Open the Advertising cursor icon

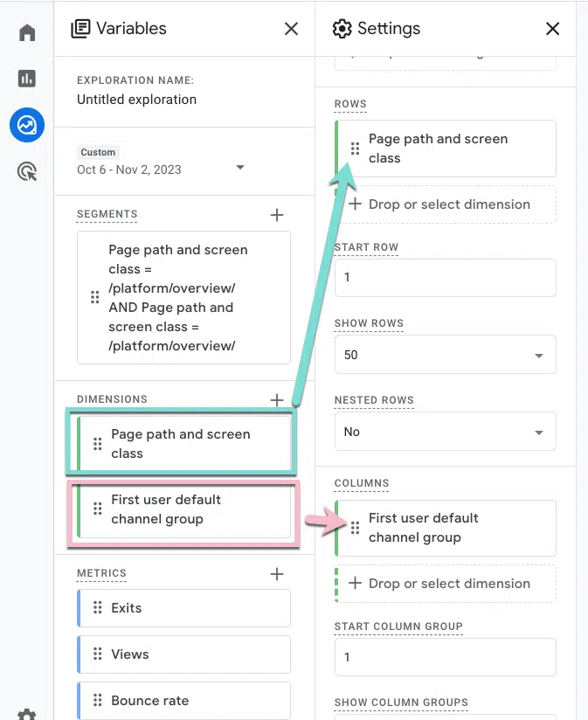coord(27,172)
